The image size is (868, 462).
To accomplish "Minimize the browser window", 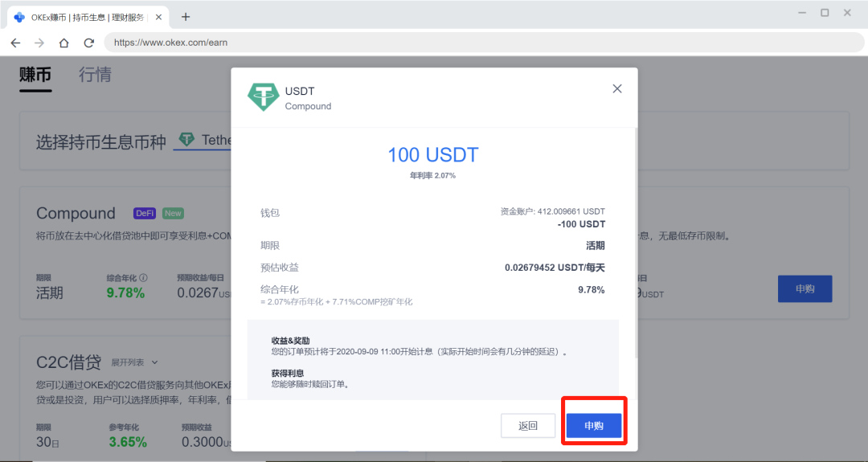I will pyautogui.click(x=802, y=13).
